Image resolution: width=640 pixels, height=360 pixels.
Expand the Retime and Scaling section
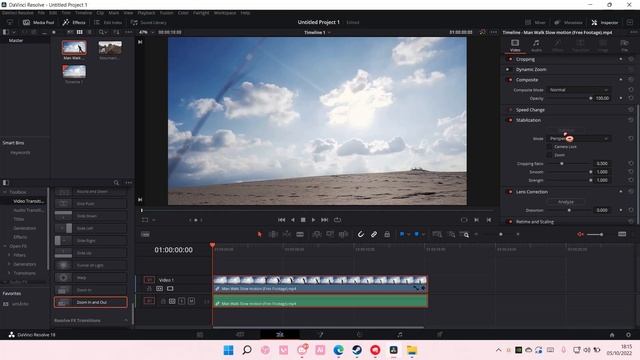pyautogui.click(x=535, y=222)
